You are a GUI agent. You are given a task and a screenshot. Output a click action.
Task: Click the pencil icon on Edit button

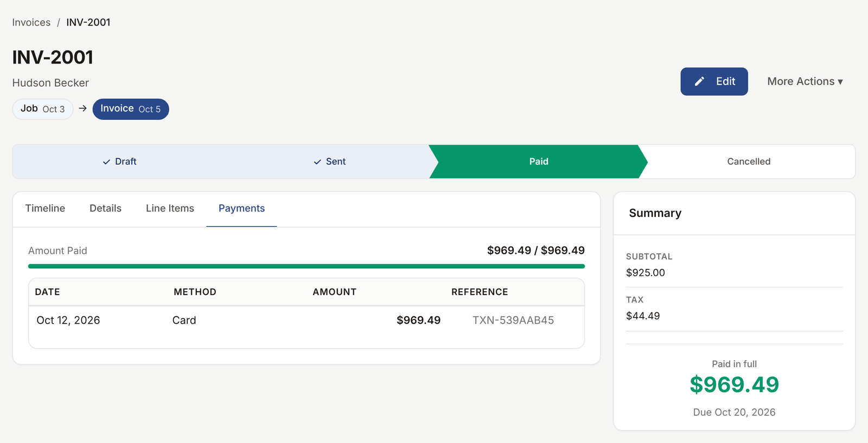[x=700, y=81]
